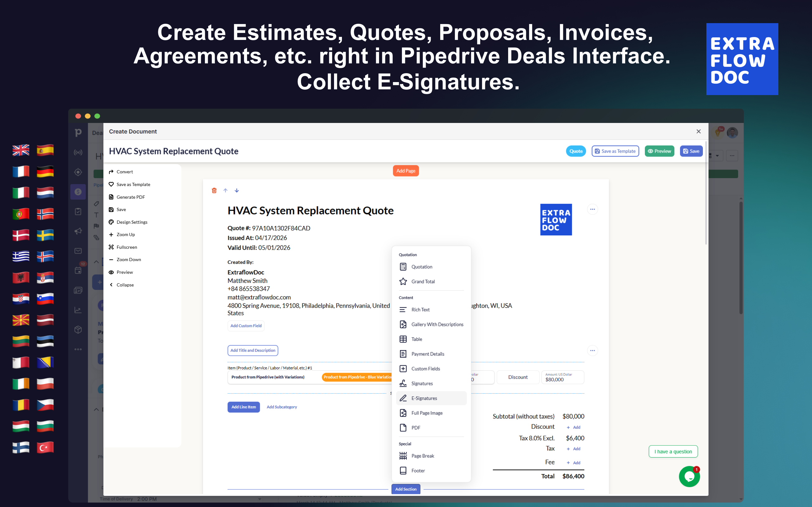
Task: Open Activities calendar showing 12 notifications
Action: 78,270
